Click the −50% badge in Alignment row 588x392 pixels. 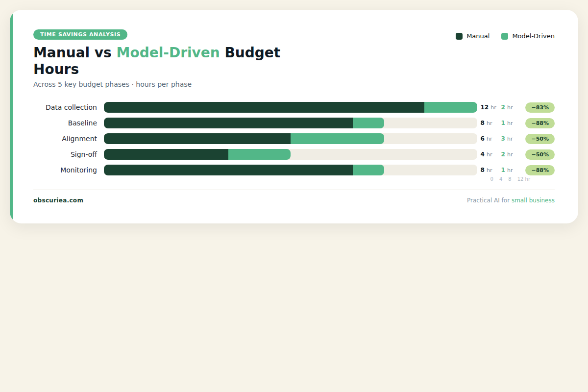click(540, 139)
